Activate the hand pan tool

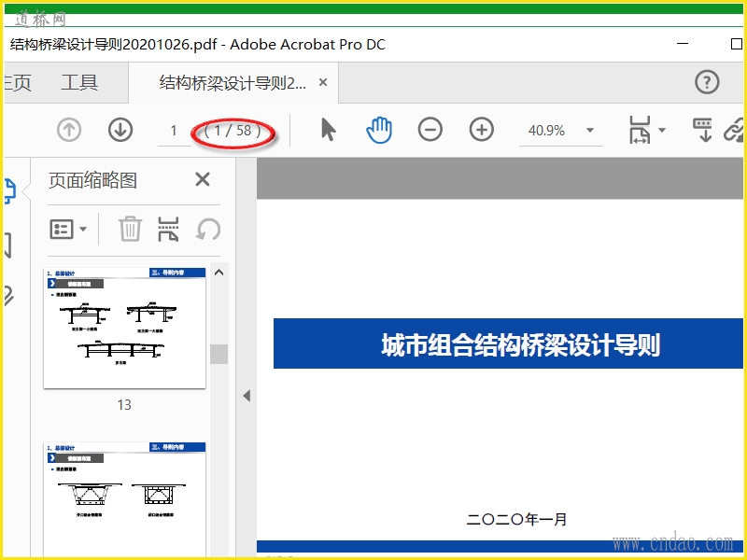click(379, 130)
